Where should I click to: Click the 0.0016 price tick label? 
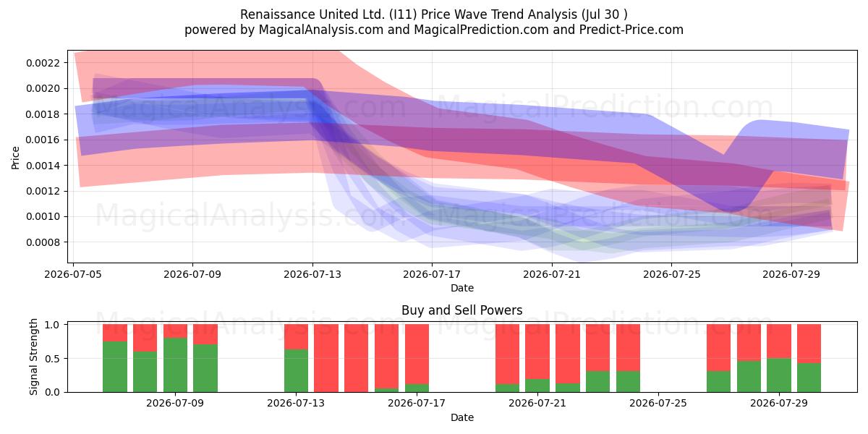coord(42,140)
